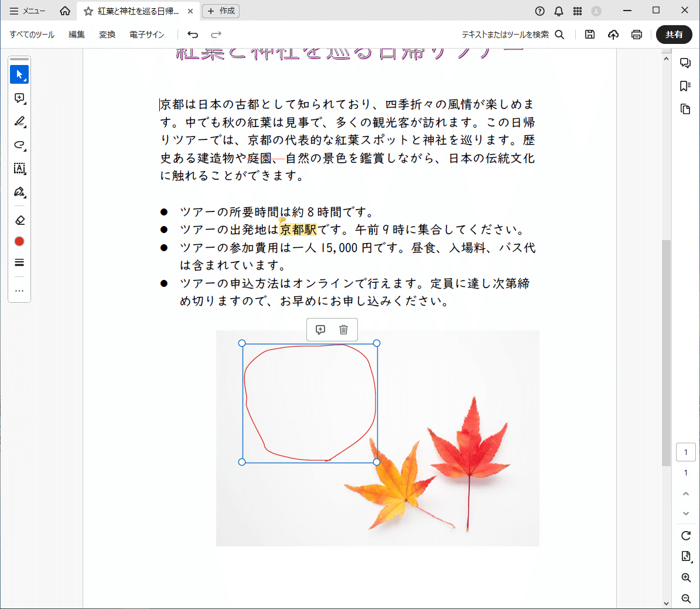Rotate the page view
Viewport: 700px width, 609px height.
[686, 536]
